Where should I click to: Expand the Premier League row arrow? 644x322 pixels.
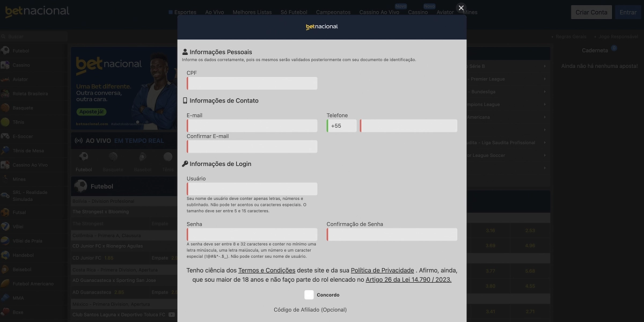544,79
